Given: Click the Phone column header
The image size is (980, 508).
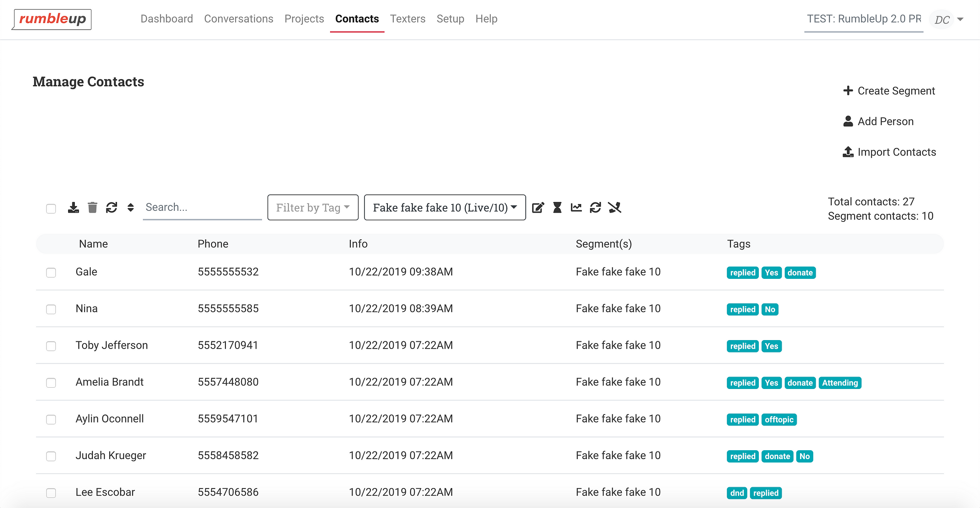Looking at the screenshot, I should pyautogui.click(x=213, y=244).
